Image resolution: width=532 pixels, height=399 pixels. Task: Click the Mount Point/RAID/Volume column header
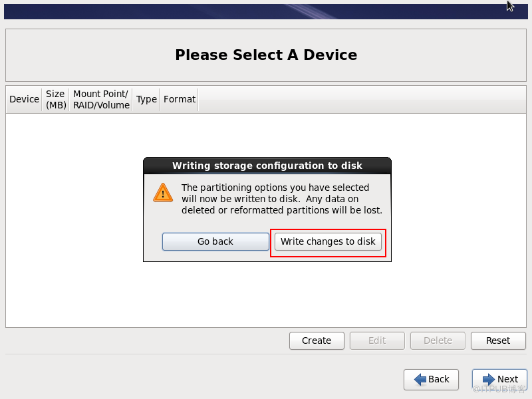(x=101, y=99)
